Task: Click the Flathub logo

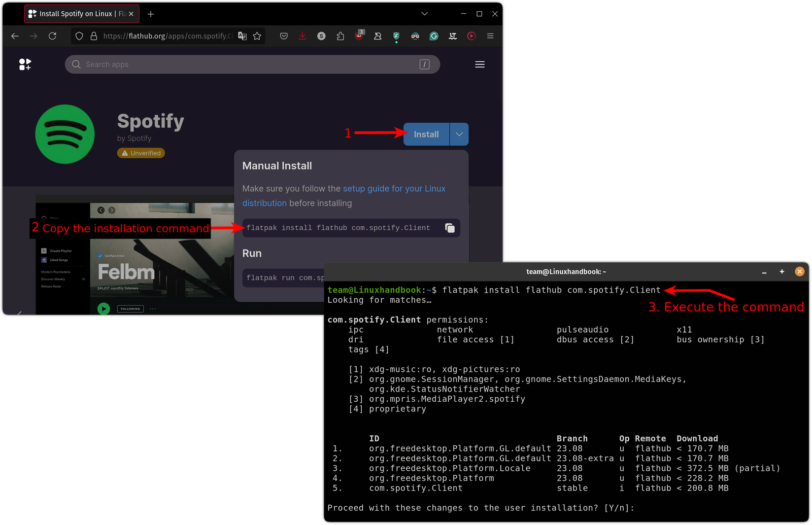Action: (x=25, y=64)
